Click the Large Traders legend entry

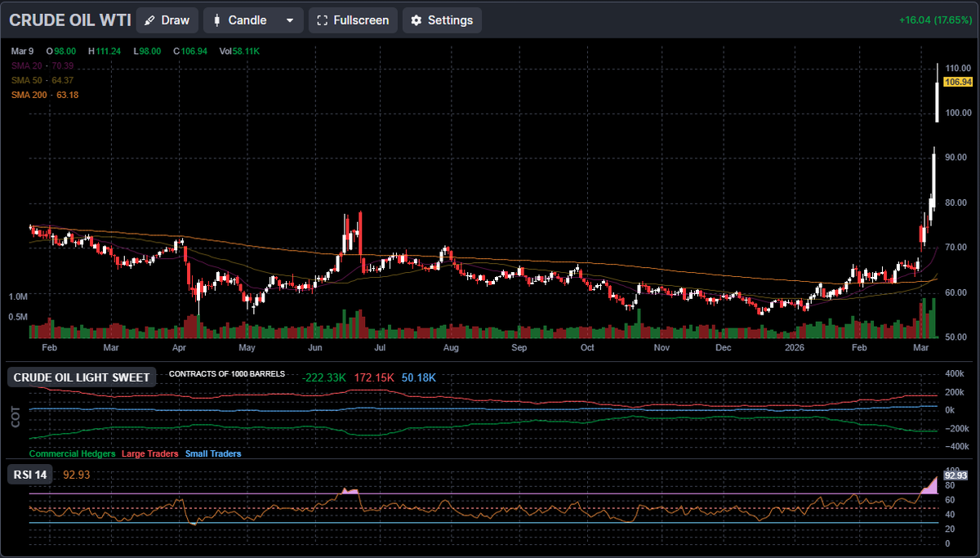pos(150,453)
